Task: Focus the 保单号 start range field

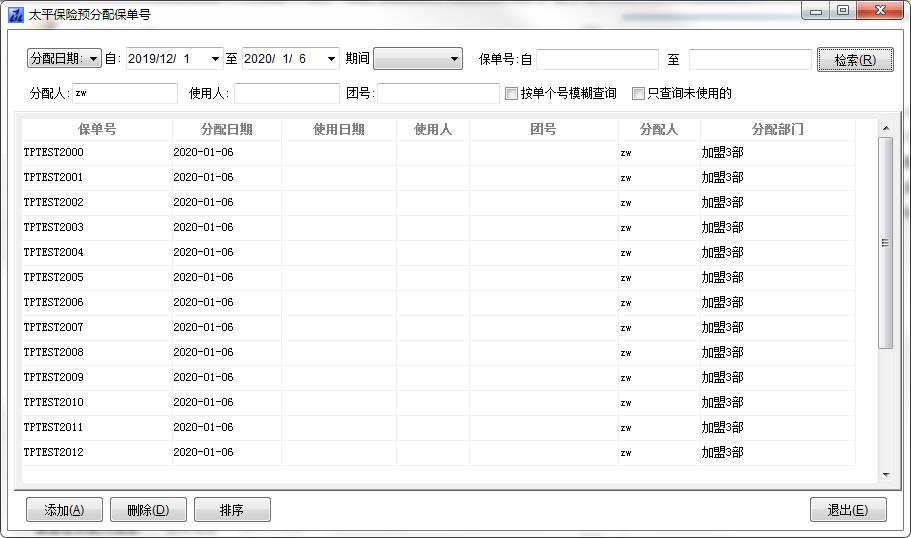Action: [x=597, y=60]
